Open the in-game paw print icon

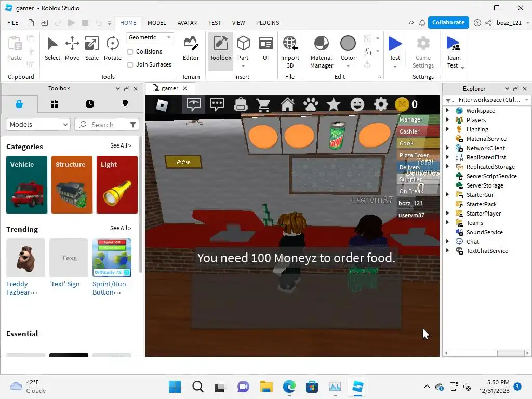(x=311, y=104)
